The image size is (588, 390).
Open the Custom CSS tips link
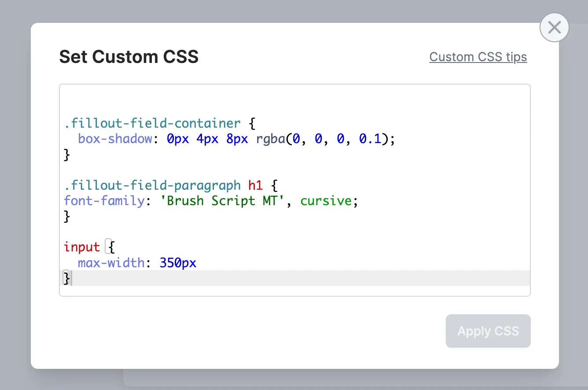[478, 57]
